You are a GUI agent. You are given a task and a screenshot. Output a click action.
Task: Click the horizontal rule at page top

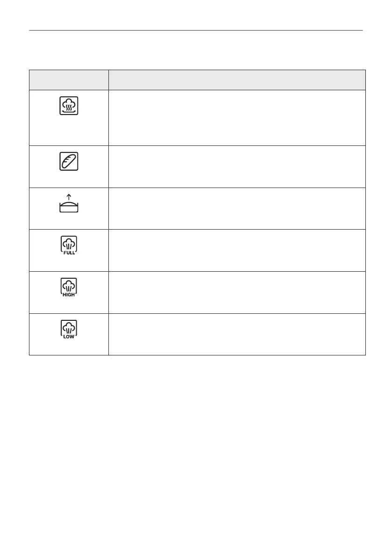point(196,31)
